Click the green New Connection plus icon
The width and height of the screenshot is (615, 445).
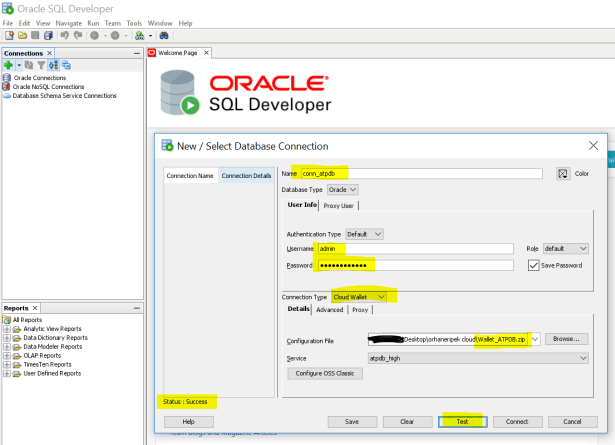point(8,65)
